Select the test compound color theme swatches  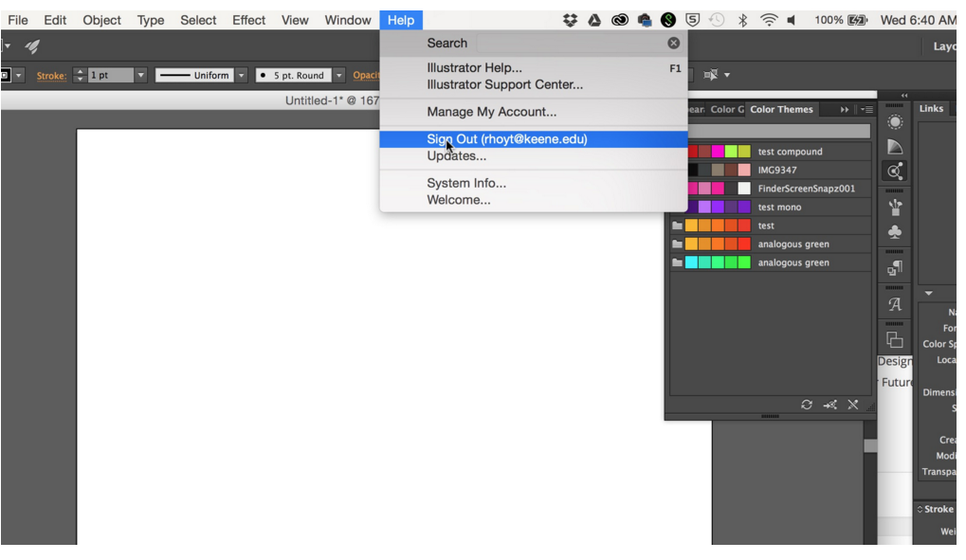(719, 152)
